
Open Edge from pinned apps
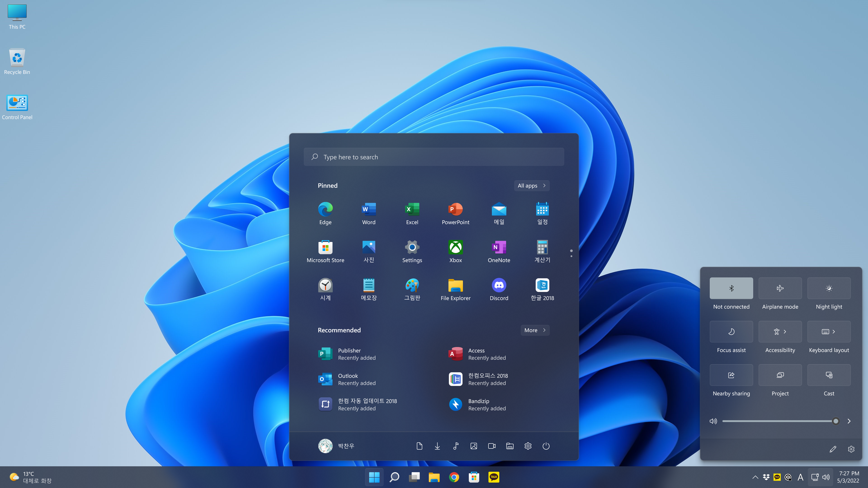(x=325, y=213)
